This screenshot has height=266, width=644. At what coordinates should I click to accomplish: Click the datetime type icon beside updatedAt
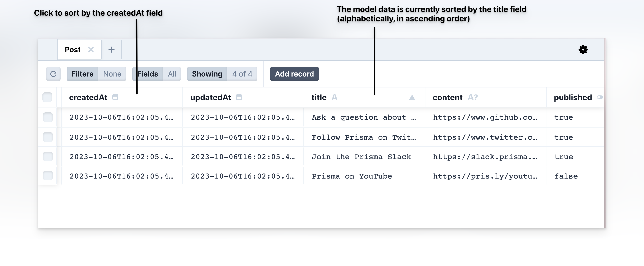(239, 97)
